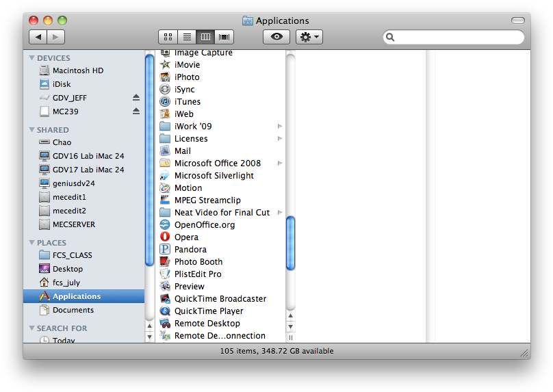Click the MPEG Streamclip icon
This screenshot has height=392, width=553.
point(165,200)
